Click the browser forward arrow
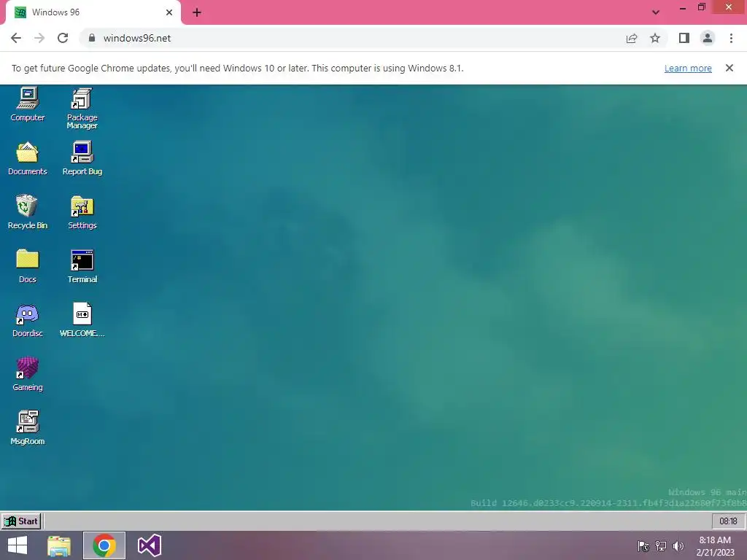This screenshot has height=560, width=747. tap(39, 38)
